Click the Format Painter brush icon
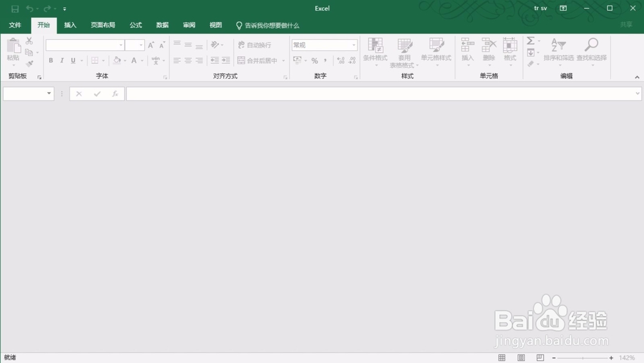The height and width of the screenshot is (363, 644). coord(29,64)
